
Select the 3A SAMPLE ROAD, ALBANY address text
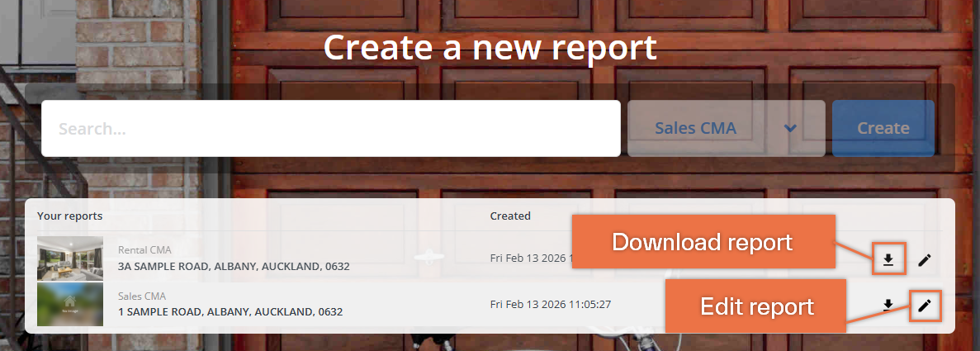coord(234,267)
